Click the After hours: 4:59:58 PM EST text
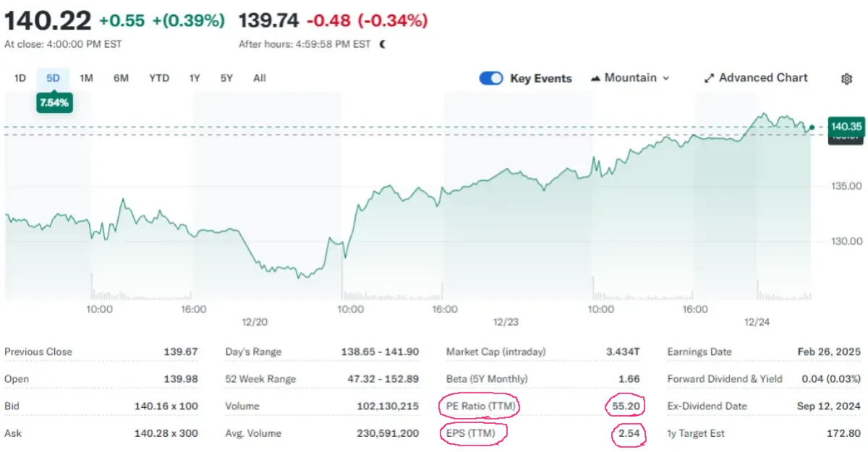Screen dimensions: 868x452 click(306, 44)
